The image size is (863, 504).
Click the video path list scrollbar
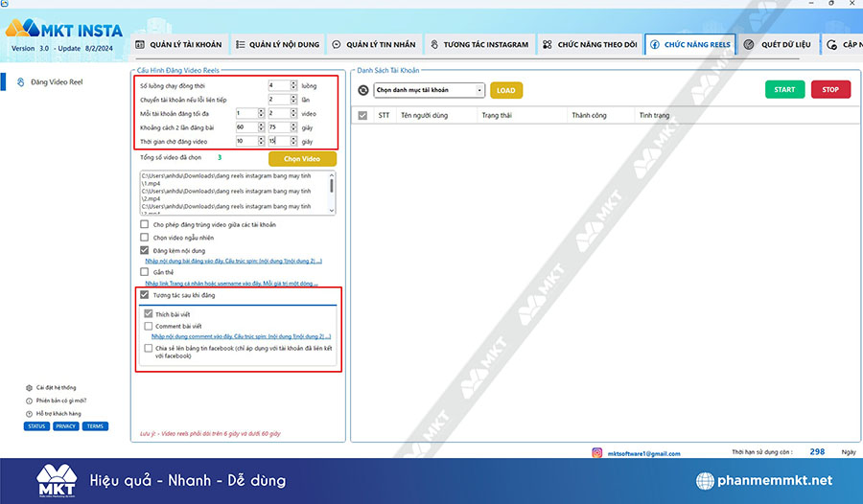[332, 193]
